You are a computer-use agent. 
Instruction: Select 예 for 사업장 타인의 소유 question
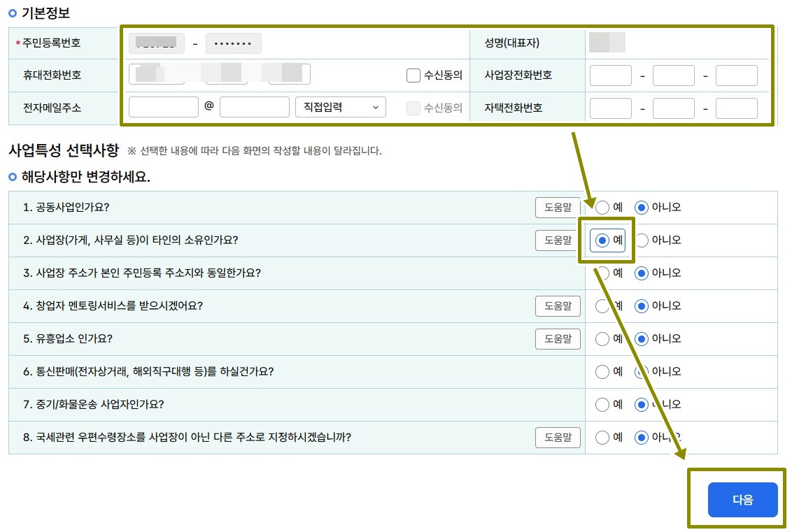[x=602, y=240]
